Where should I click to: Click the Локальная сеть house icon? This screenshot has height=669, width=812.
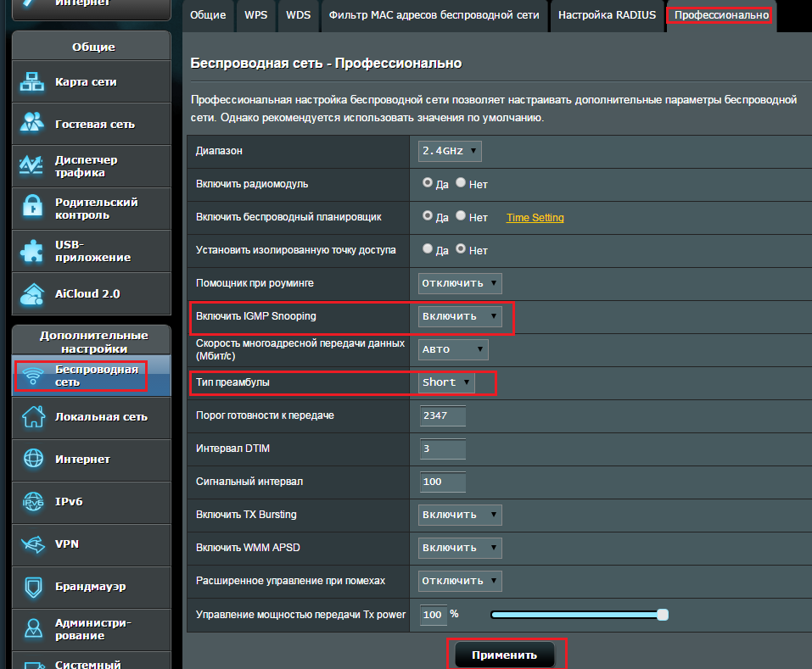pos(32,416)
